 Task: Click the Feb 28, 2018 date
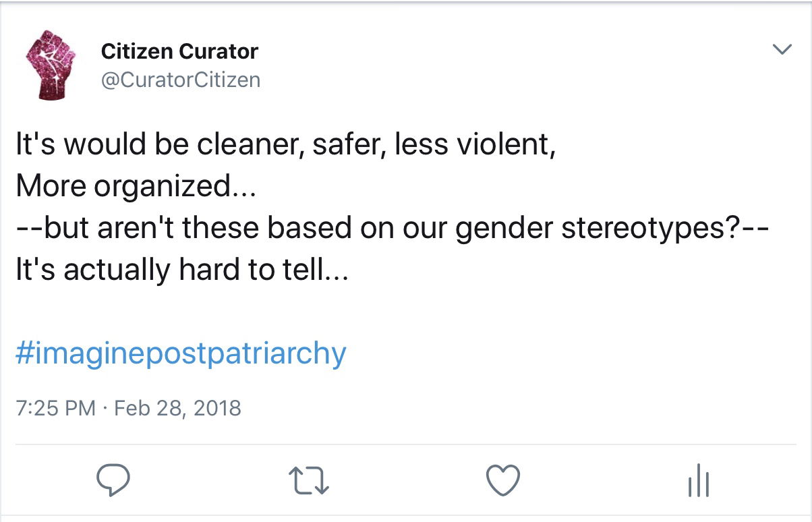[178, 408]
